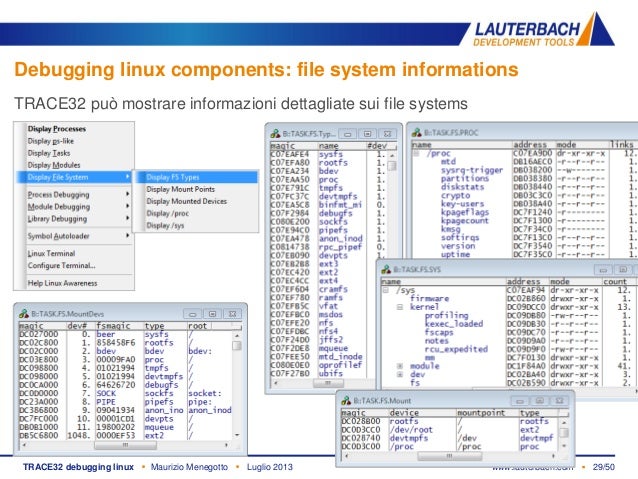Image resolution: width=638 pixels, height=479 pixels.
Task: Click the horizontal scrollbar thumb in TASK.FS.Mount
Action: (x=450, y=456)
